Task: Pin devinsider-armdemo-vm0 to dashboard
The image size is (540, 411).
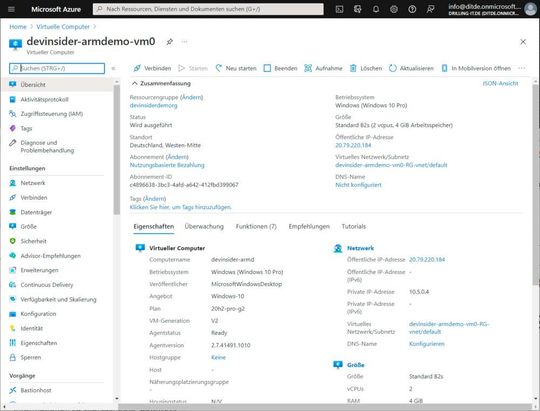Action: 169,42
